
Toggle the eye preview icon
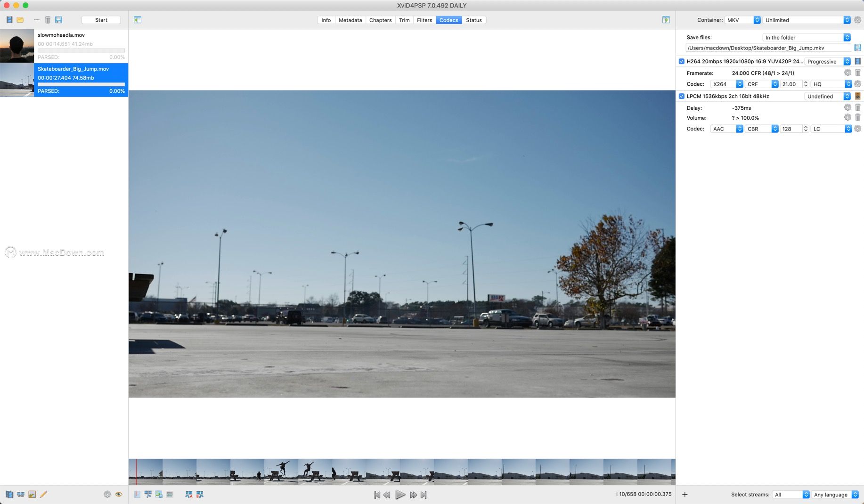(119, 495)
